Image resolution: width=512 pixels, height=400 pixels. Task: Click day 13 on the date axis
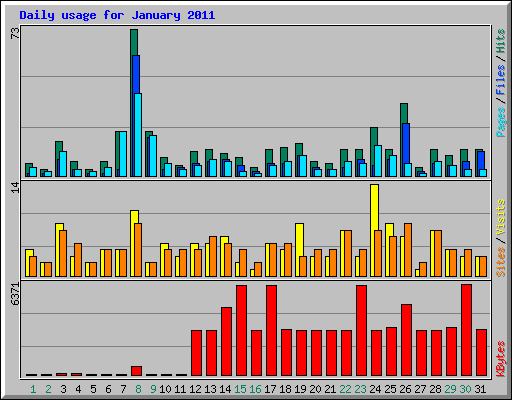210,389
